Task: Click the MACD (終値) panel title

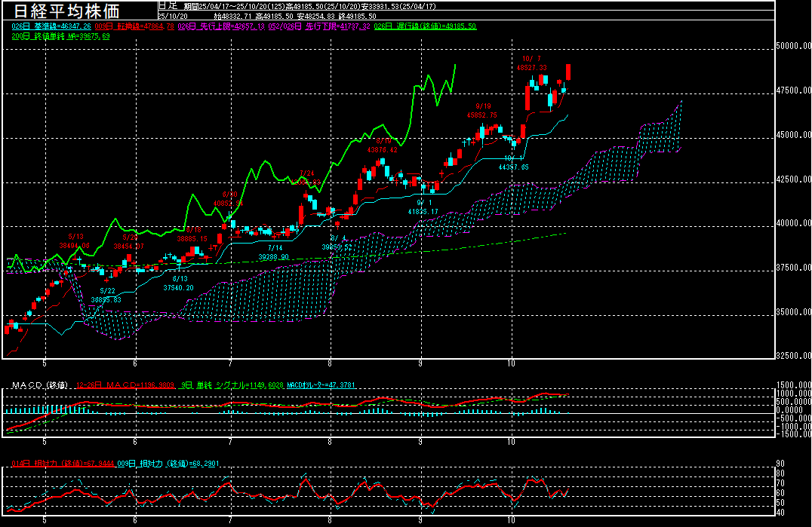Action: tap(39, 385)
